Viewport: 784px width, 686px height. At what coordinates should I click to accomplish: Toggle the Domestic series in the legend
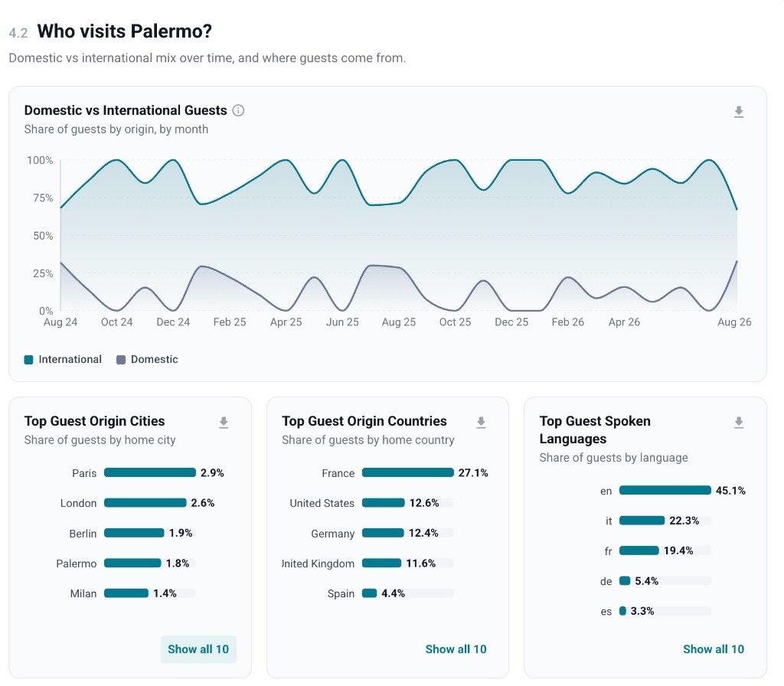(147, 360)
